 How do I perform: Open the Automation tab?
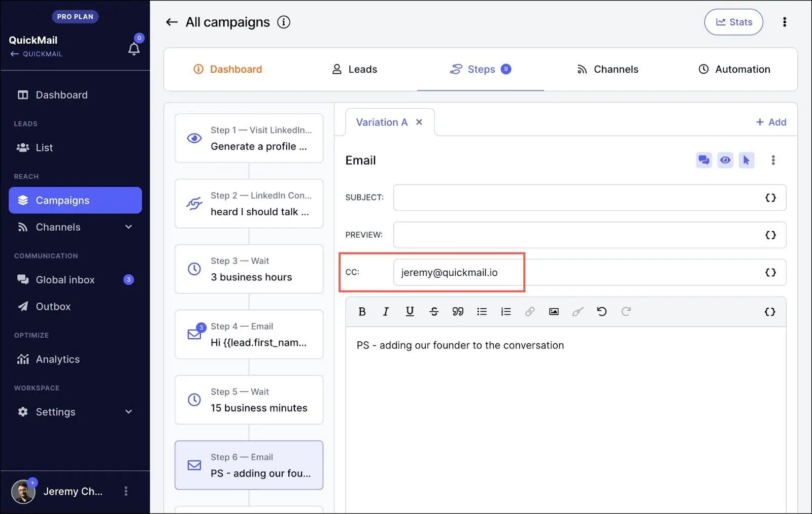coord(734,69)
